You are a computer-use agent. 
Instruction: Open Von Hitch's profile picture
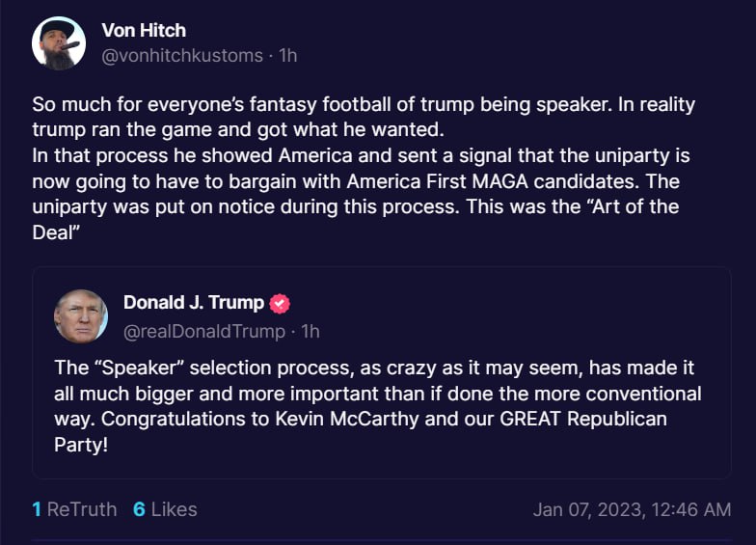click(x=59, y=43)
